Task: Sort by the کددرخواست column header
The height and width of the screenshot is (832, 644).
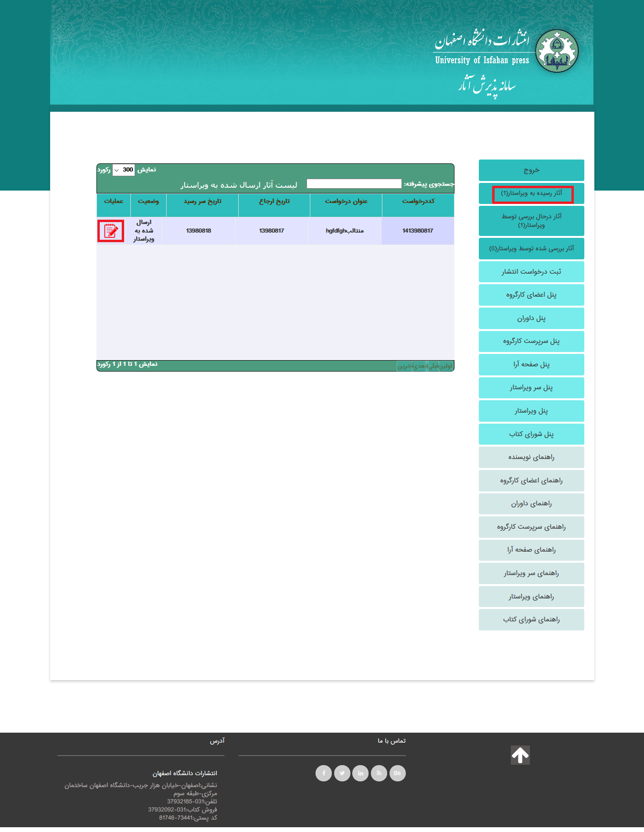Action: (418, 202)
